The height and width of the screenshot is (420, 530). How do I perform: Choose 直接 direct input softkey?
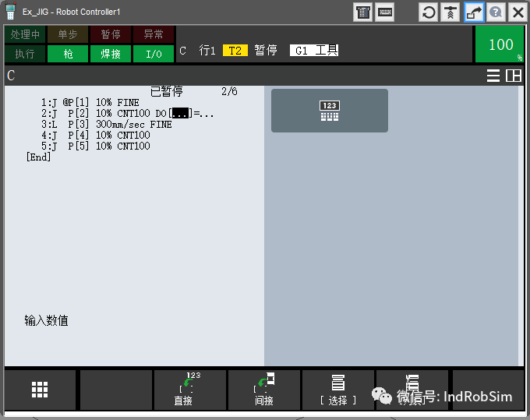pos(189,390)
